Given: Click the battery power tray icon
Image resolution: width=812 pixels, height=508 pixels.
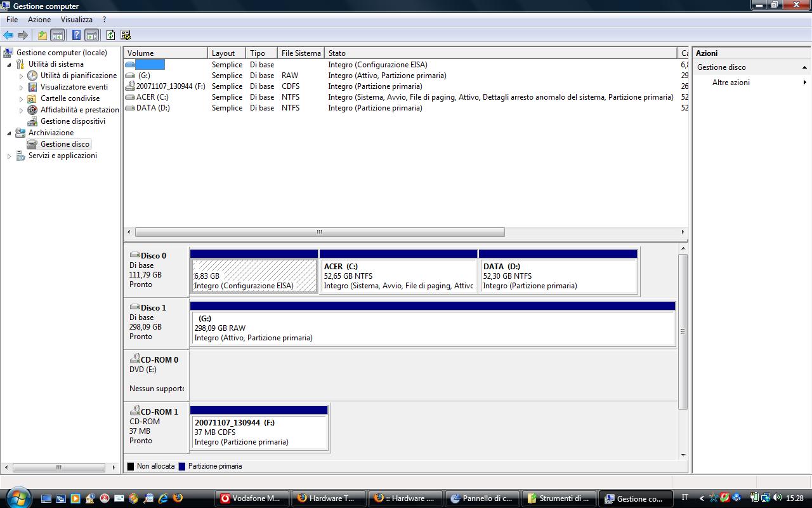Looking at the screenshot, I should [x=754, y=498].
